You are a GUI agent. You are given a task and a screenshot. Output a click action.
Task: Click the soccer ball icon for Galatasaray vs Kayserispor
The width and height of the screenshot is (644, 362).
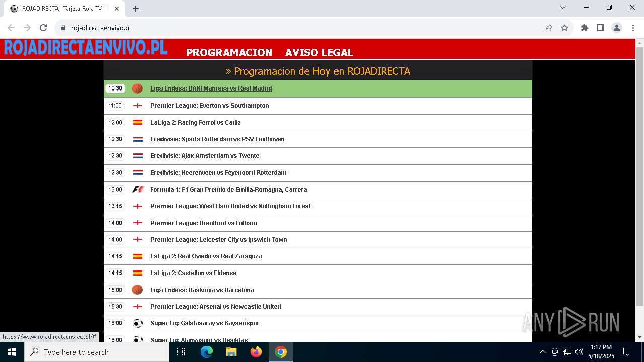pyautogui.click(x=137, y=323)
